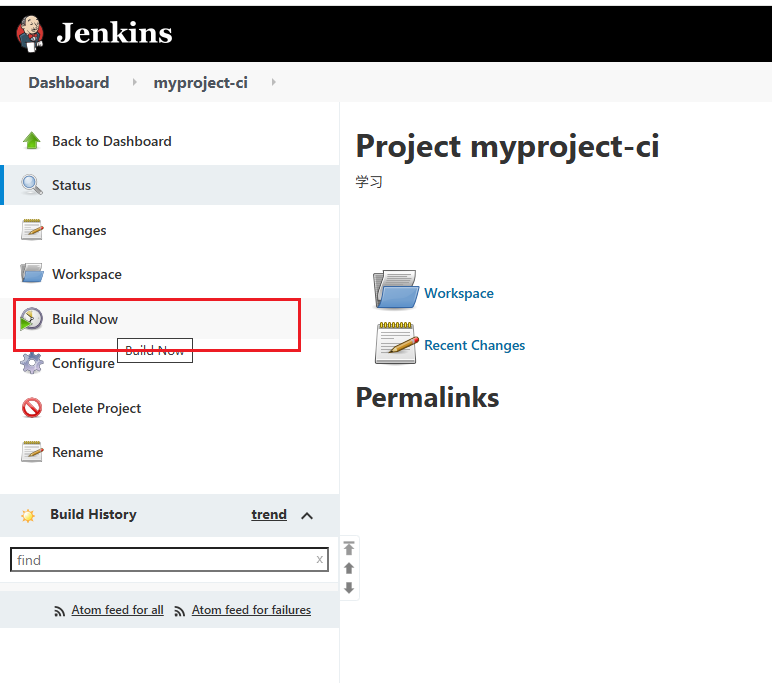Click the Jenkins butler logo
This screenshot has height=683, width=772.
pos(30,33)
